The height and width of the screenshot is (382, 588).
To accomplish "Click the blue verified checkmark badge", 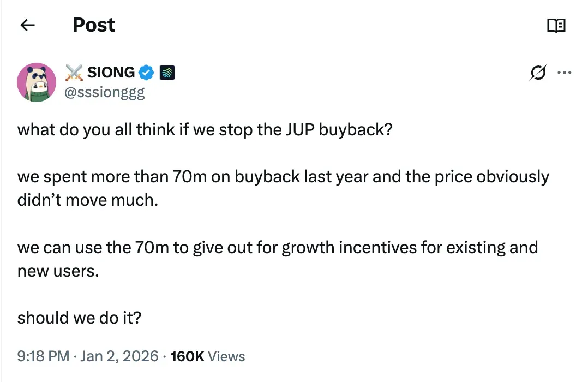I will coord(146,72).
